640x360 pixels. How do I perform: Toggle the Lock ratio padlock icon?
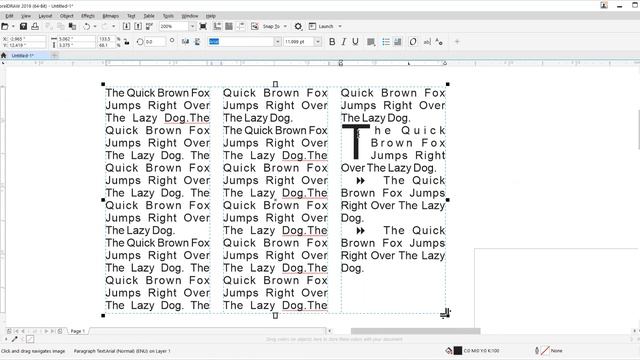(127, 42)
